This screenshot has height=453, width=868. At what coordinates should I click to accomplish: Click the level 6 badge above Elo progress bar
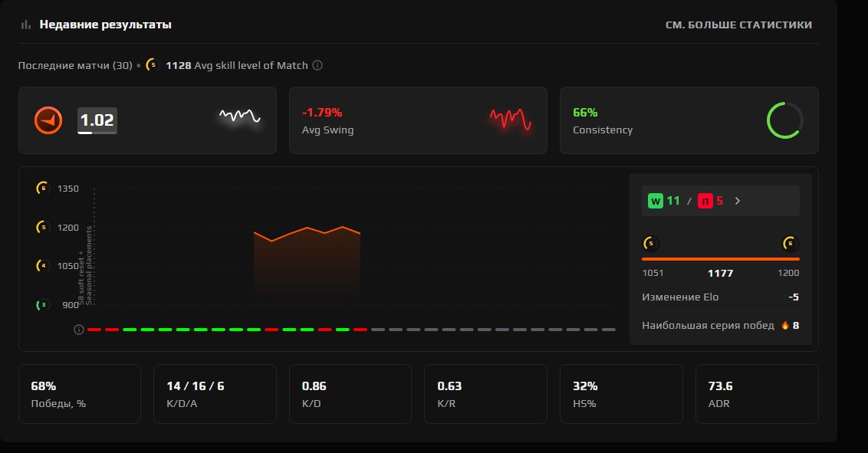tap(790, 244)
